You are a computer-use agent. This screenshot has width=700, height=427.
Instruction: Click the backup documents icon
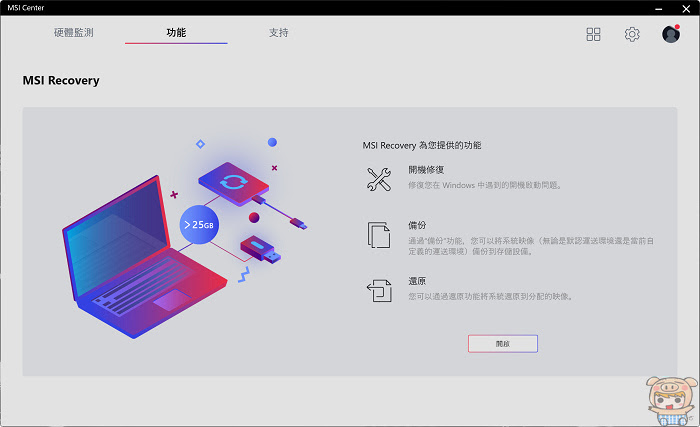[x=379, y=234]
